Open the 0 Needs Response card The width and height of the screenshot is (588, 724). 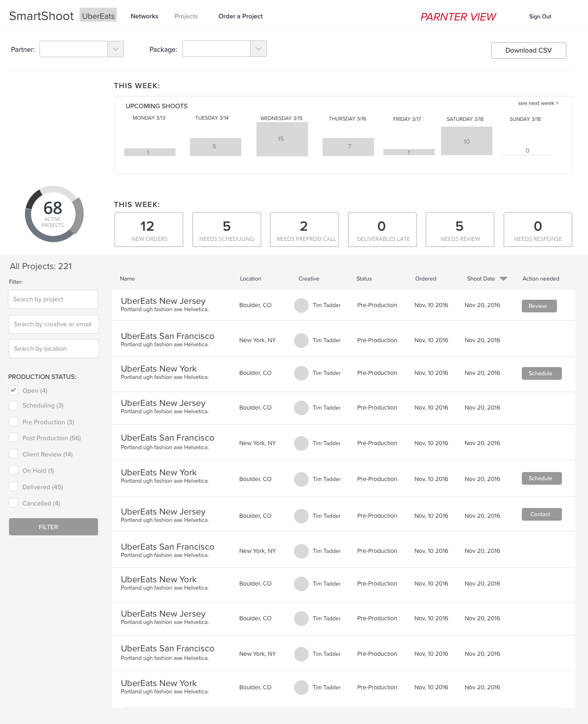(x=538, y=229)
